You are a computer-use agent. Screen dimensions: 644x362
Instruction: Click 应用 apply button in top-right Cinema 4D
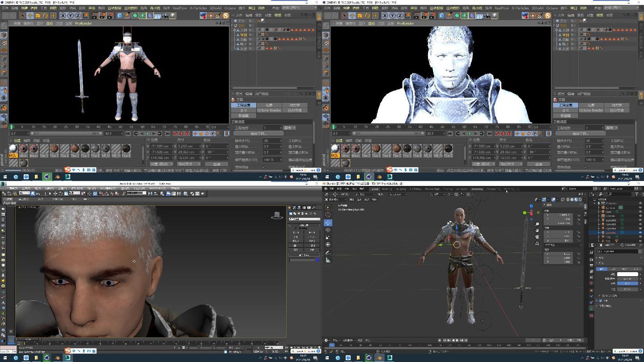pos(538,164)
